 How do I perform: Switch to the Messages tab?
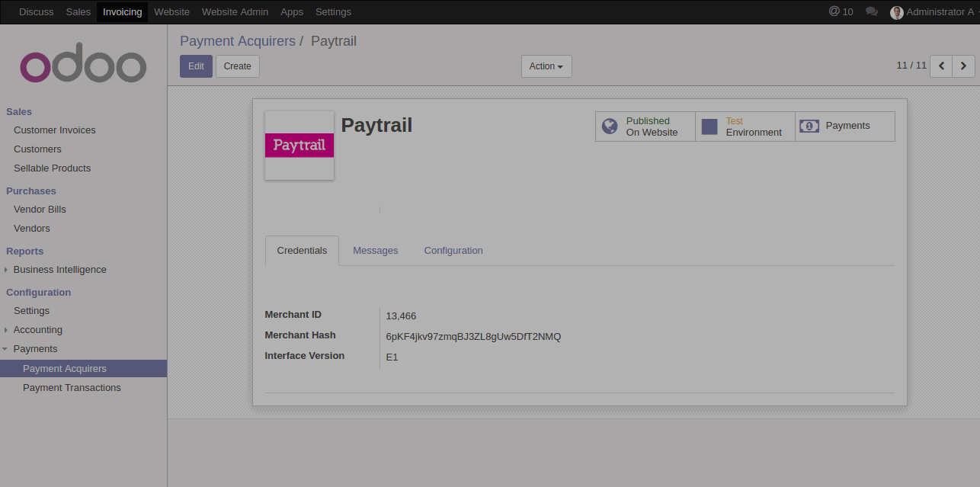[x=376, y=251]
